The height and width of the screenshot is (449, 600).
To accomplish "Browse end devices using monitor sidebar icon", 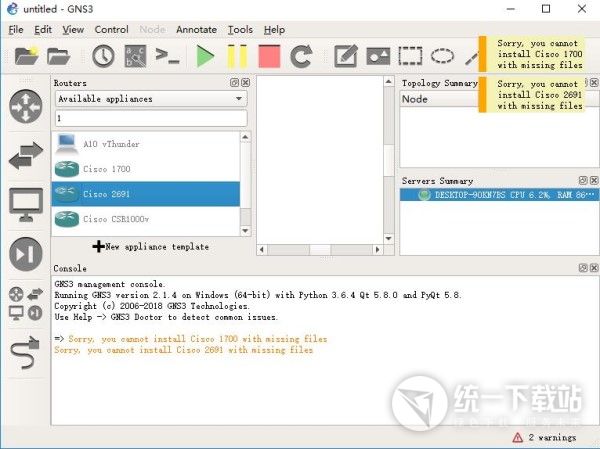I will (25, 204).
